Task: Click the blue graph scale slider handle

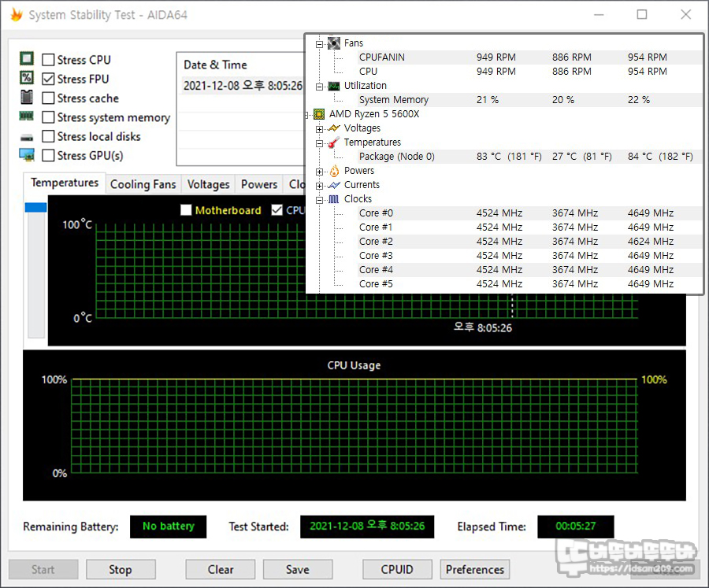Action: [x=35, y=207]
